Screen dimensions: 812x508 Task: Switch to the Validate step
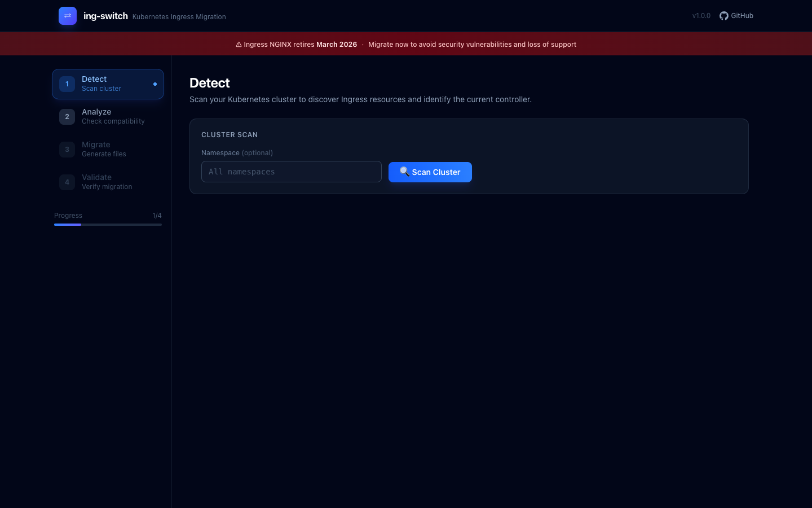coord(108,182)
